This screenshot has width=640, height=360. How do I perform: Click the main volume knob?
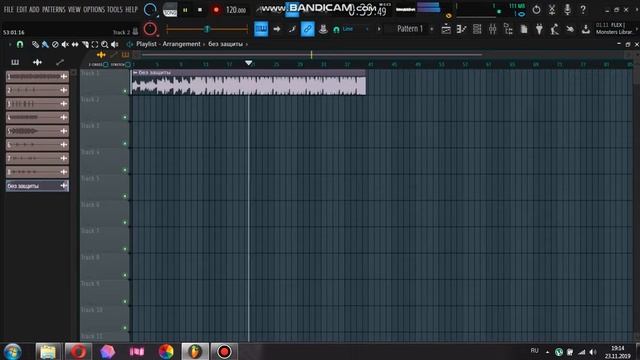pos(150,9)
